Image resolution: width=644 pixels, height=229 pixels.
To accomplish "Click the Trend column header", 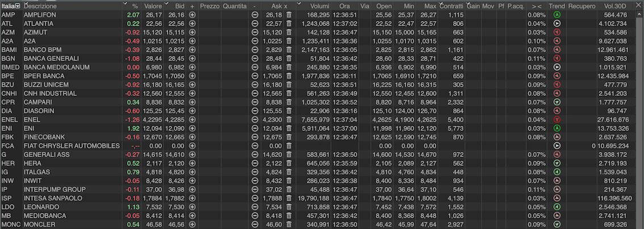I will 557,7.
